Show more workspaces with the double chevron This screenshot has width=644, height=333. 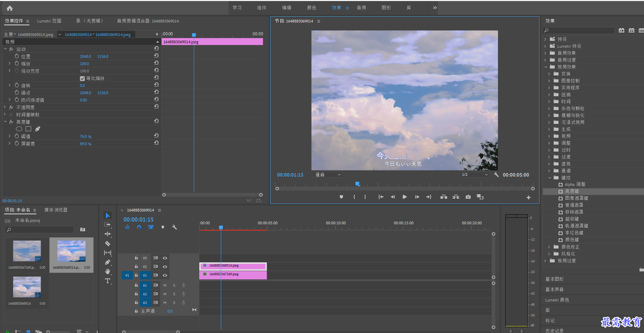(x=435, y=8)
